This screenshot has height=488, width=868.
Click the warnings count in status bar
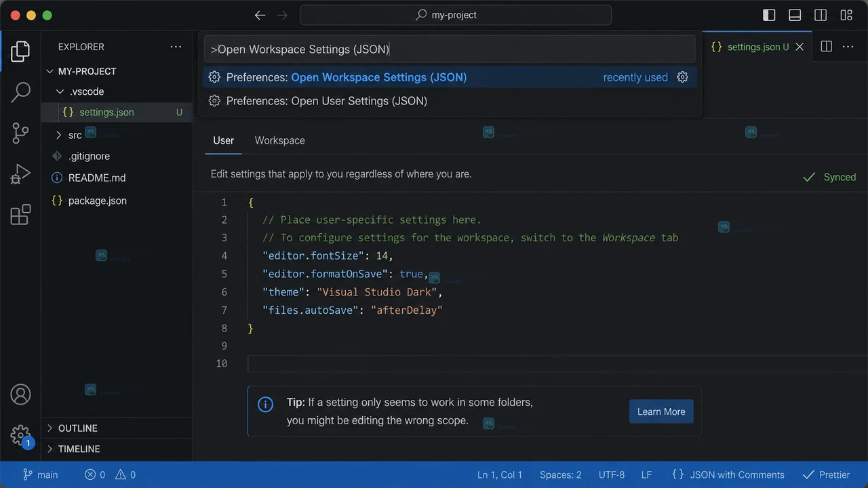pyautogui.click(x=125, y=474)
